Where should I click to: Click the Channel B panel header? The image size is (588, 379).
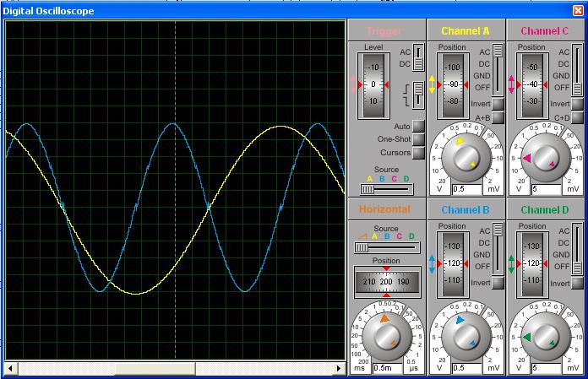[466, 209]
